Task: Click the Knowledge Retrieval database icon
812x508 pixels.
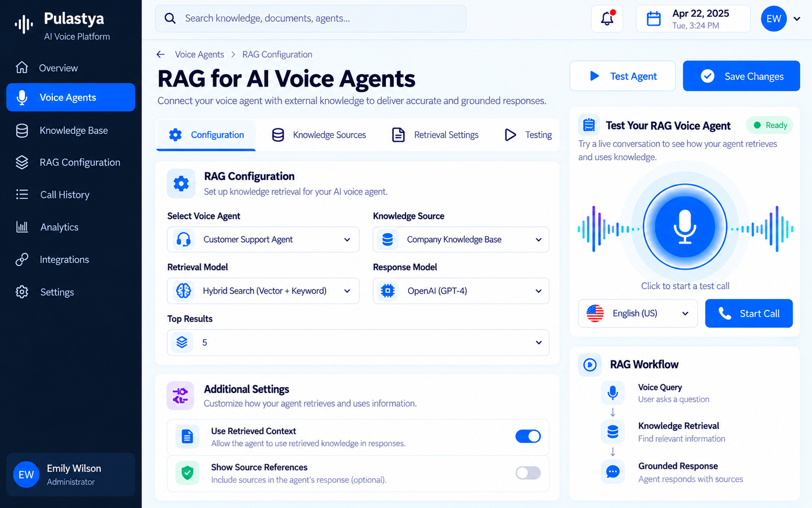Action: coord(613,432)
